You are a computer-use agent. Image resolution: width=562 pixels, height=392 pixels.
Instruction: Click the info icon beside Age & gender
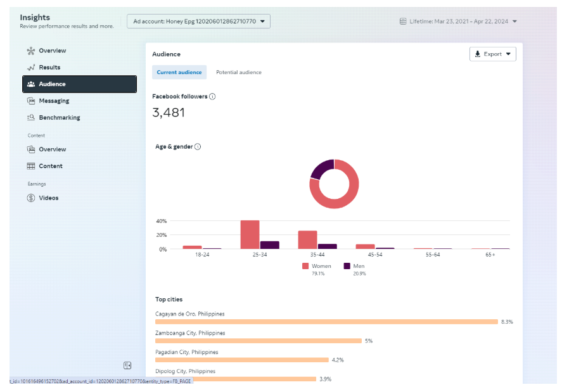(x=198, y=147)
